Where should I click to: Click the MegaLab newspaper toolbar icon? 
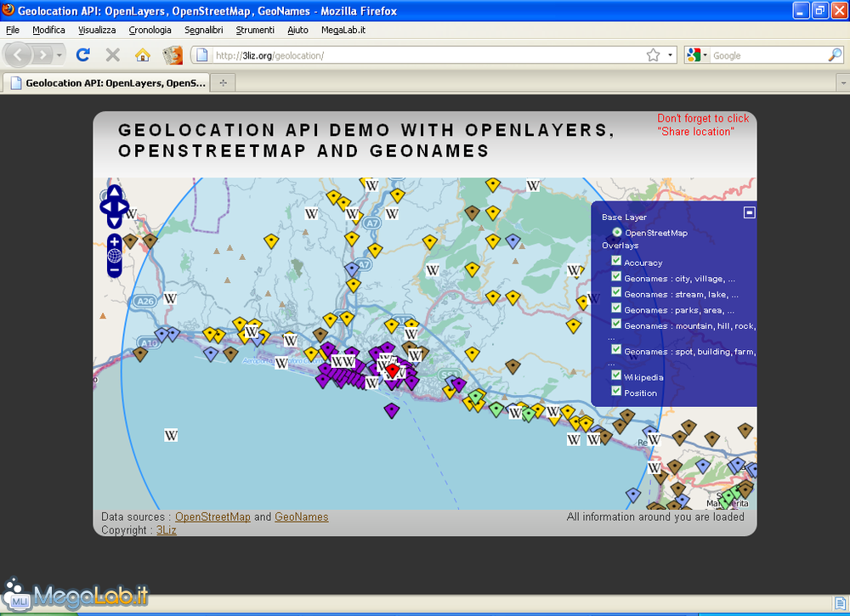[173, 54]
